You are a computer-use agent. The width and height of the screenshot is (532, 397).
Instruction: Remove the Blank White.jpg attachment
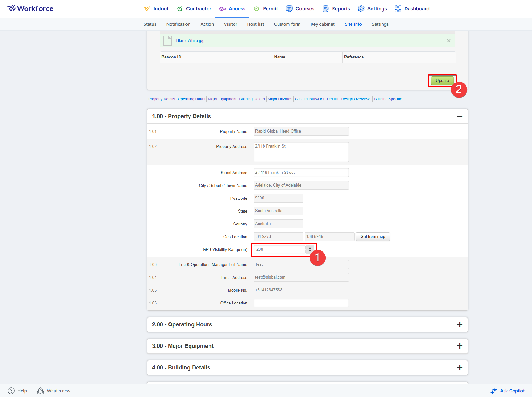449,41
